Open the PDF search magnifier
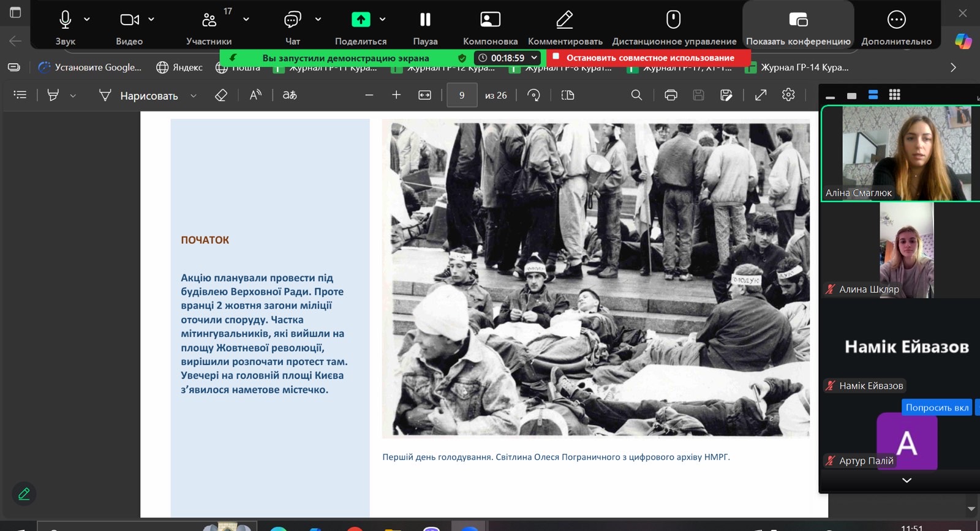The image size is (980, 531). pos(636,95)
